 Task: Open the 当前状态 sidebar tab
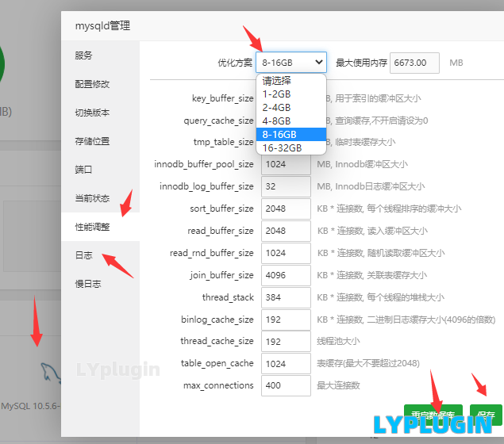[x=100, y=198]
